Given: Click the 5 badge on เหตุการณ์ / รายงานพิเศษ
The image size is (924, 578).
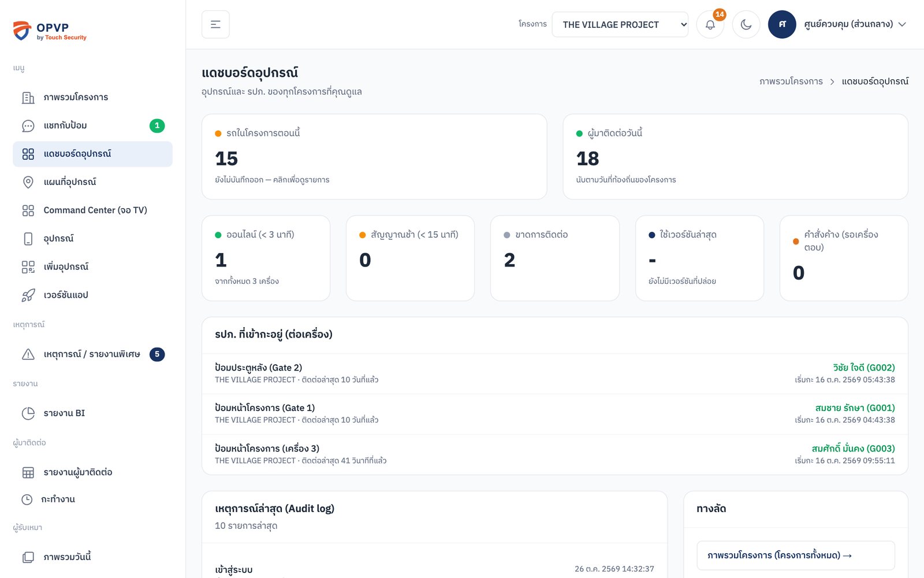Looking at the screenshot, I should pyautogui.click(x=157, y=354).
